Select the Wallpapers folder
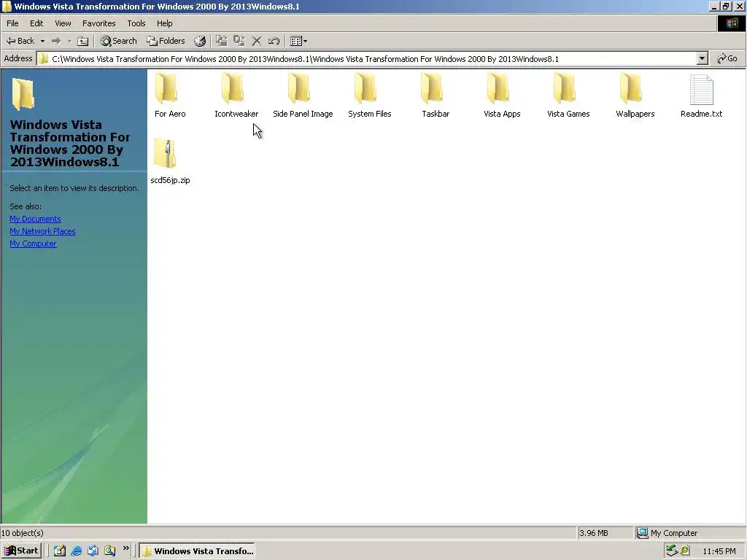The width and height of the screenshot is (747, 560). tap(635, 96)
